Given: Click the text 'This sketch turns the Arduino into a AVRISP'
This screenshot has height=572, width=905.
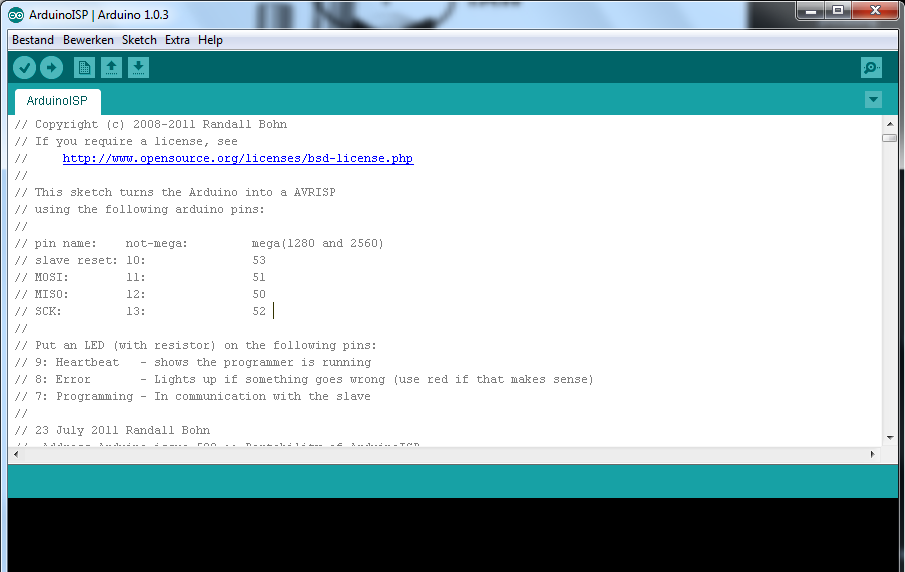Looking at the screenshot, I should tap(185, 192).
